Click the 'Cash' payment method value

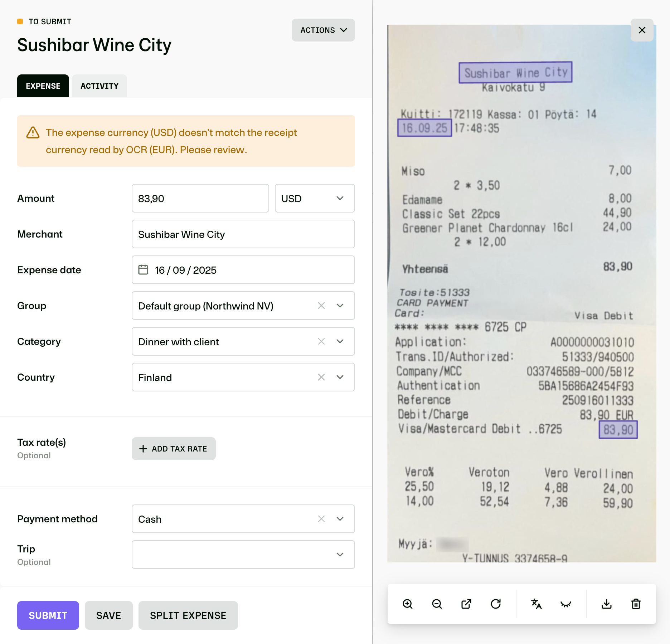[150, 519]
